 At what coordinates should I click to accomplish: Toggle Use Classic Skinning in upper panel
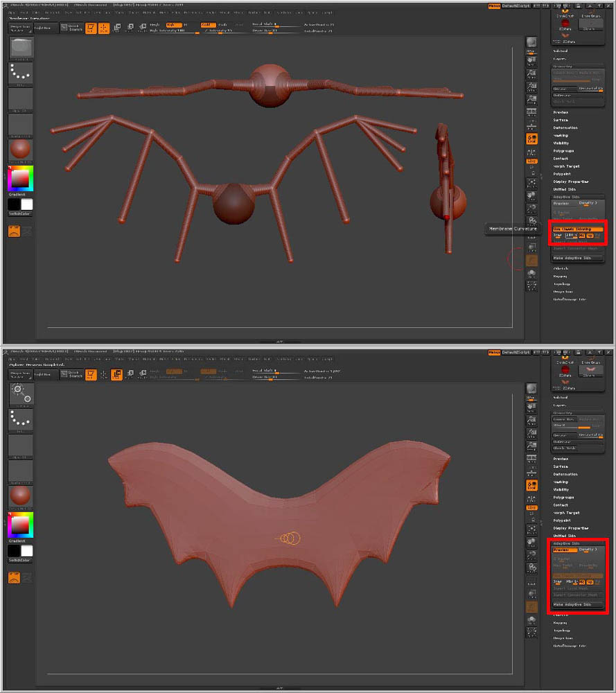577,229
